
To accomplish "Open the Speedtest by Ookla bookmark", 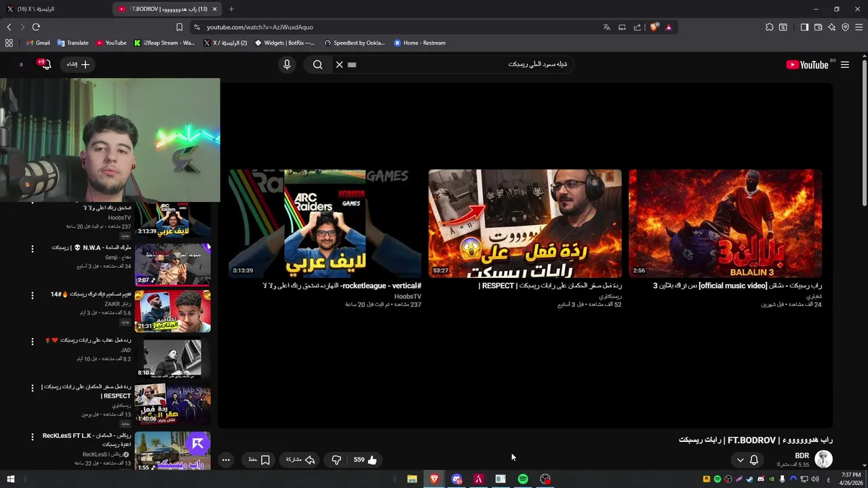I will [354, 43].
